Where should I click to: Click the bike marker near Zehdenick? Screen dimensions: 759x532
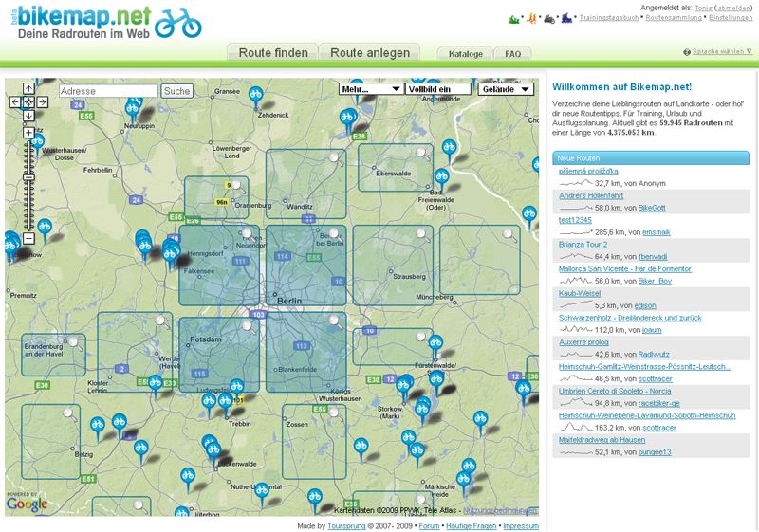coord(255,96)
